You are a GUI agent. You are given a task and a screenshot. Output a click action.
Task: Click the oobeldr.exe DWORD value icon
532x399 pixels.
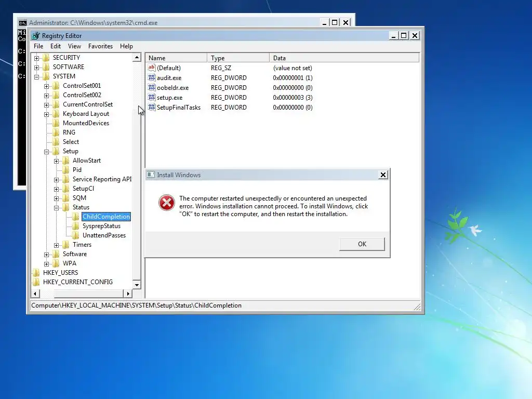[152, 87]
